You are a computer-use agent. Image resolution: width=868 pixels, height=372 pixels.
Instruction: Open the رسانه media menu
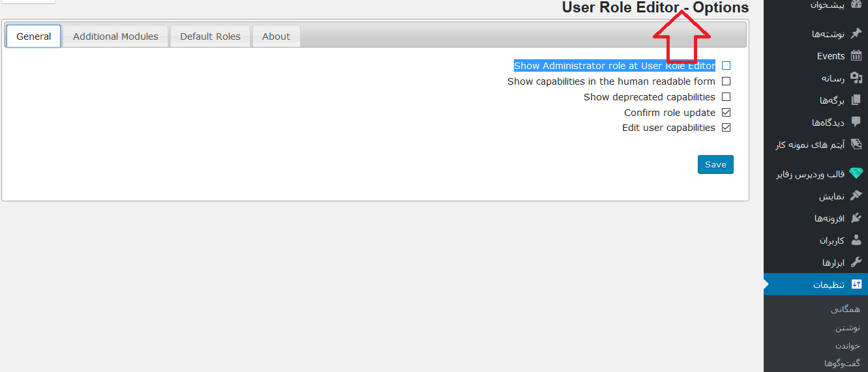click(x=816, y=78)
